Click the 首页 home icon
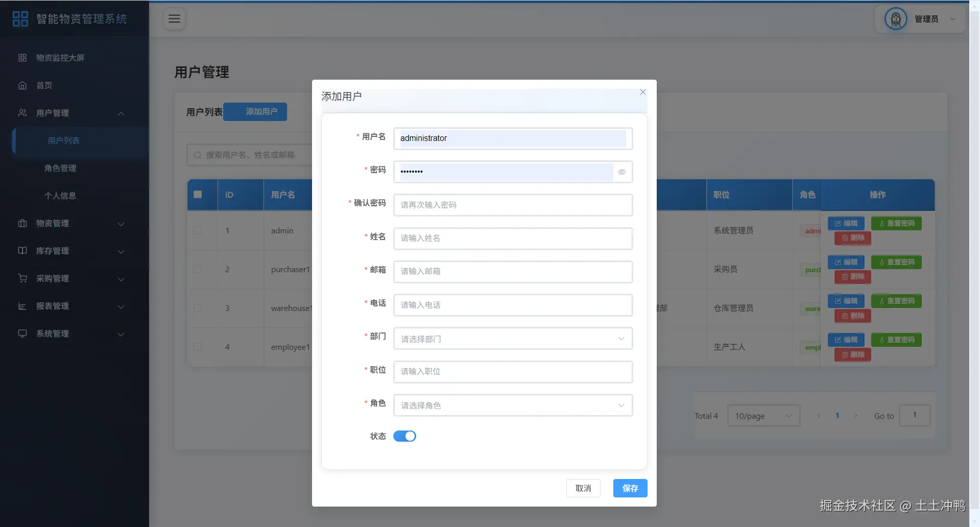The height and width of the screenshot is (527, 980). pyautogui.click(x=22, y=85)
